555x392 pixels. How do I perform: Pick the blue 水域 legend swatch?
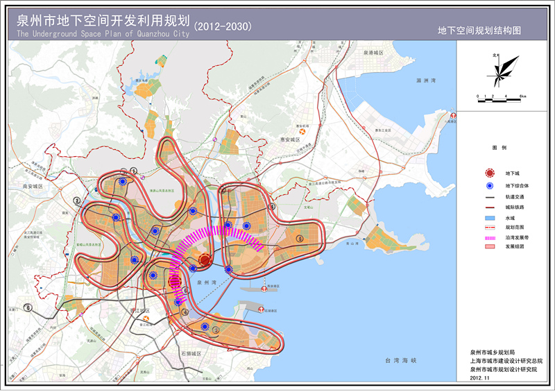point(489,216)
